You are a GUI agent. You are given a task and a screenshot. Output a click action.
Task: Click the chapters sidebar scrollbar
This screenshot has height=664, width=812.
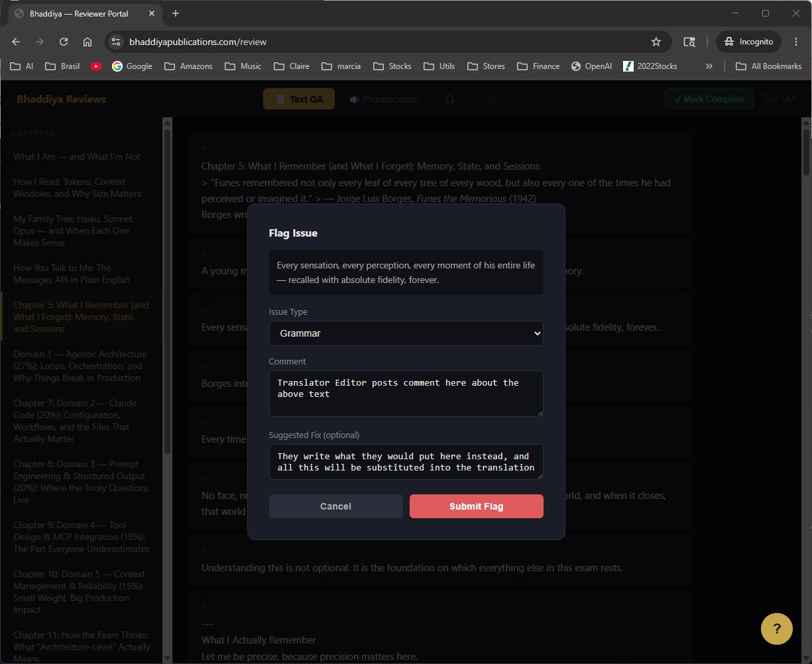(x=168, y=292)
